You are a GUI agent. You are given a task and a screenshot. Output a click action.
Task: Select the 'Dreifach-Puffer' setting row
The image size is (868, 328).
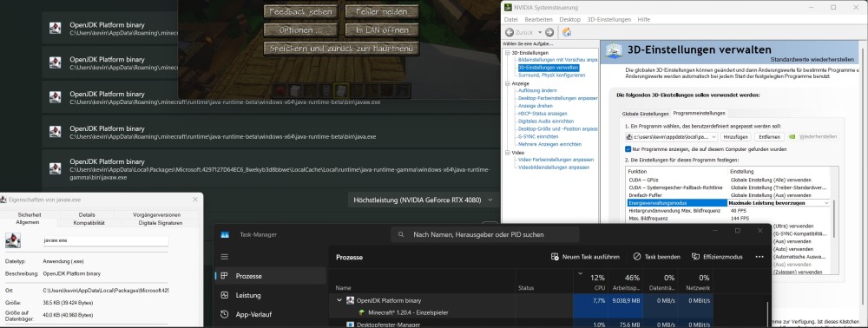(728, 195)
